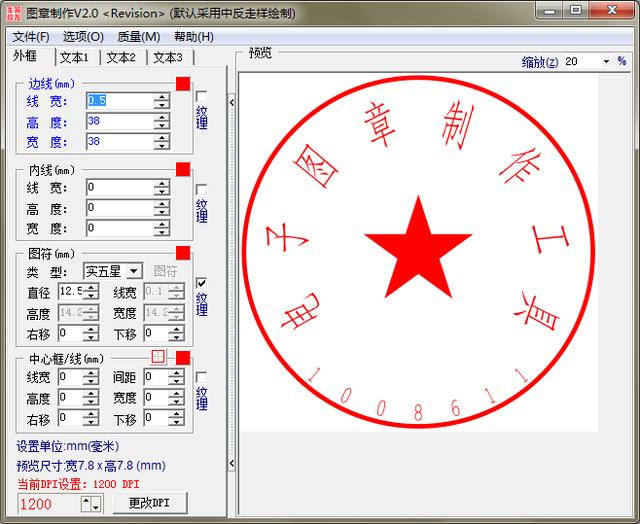Decrease 边线 宽度 with down arrow
This screenshot has height=524, width=640.
pos(162,146)
